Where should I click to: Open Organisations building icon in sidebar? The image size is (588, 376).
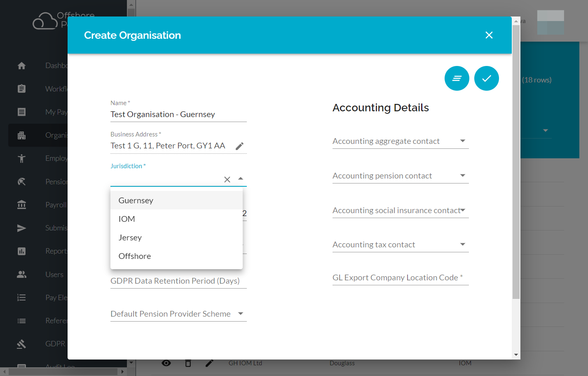tap(22, 135)
